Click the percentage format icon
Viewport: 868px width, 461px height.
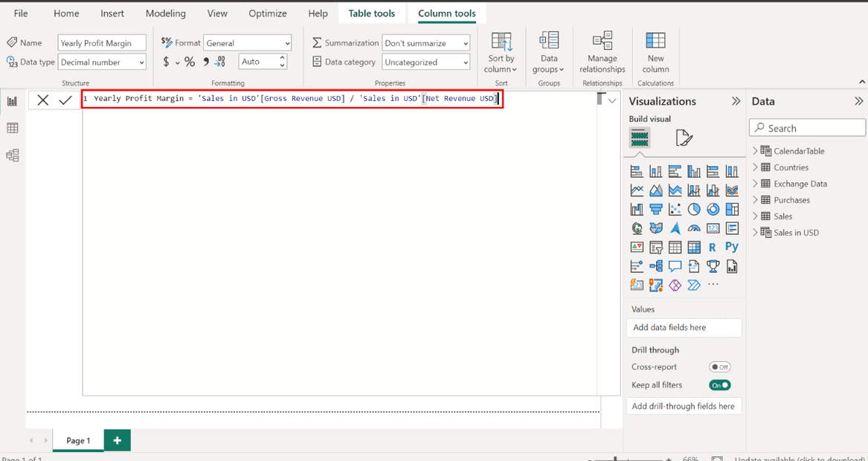click(190, 62)
